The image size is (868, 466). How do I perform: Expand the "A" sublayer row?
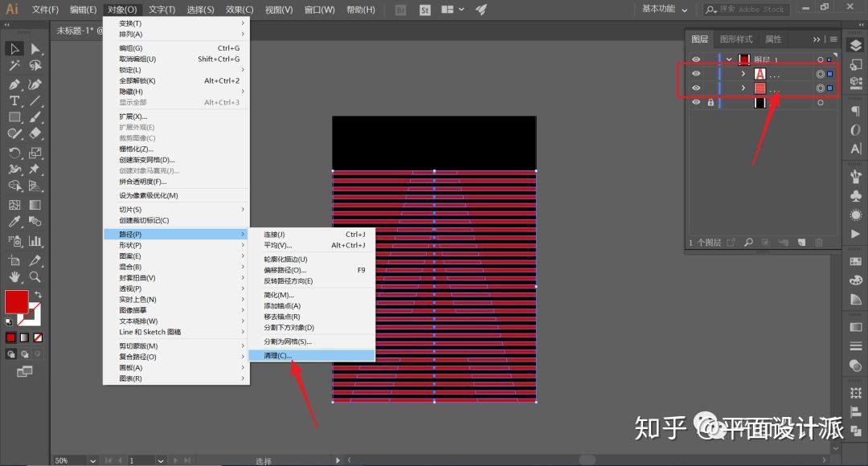[743, 74]
